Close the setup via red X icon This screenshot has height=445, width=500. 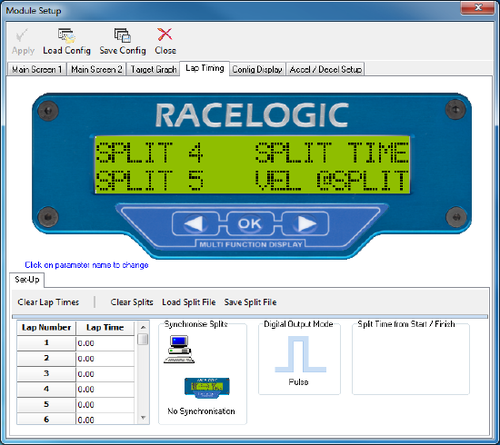[165, 34]
